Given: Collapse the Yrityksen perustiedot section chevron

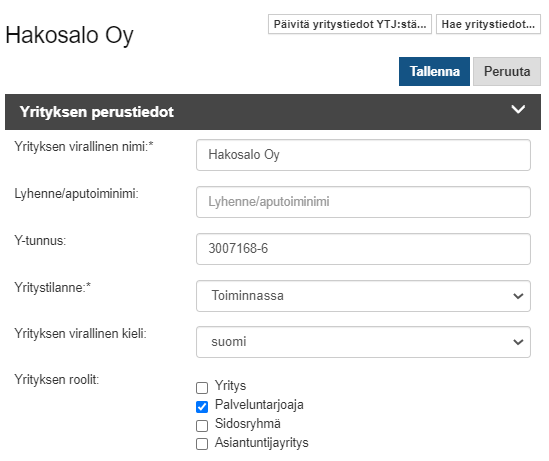Looking at the screenshot, I should (518, 109).
